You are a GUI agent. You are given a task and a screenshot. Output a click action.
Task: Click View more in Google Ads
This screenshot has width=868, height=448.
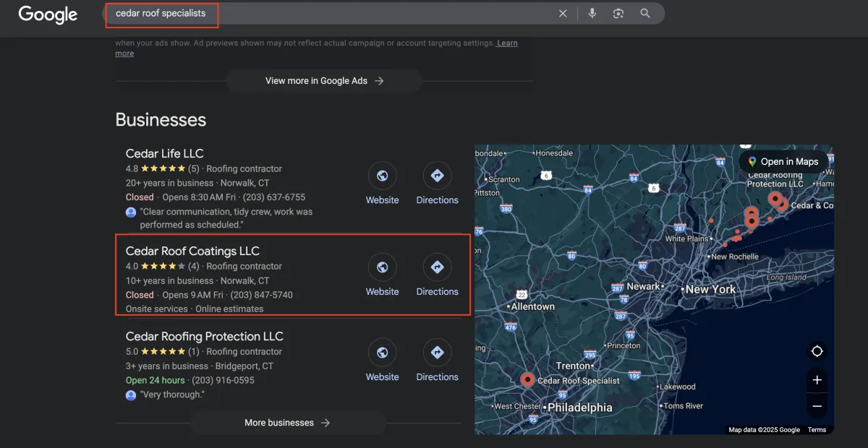(324, 81)
